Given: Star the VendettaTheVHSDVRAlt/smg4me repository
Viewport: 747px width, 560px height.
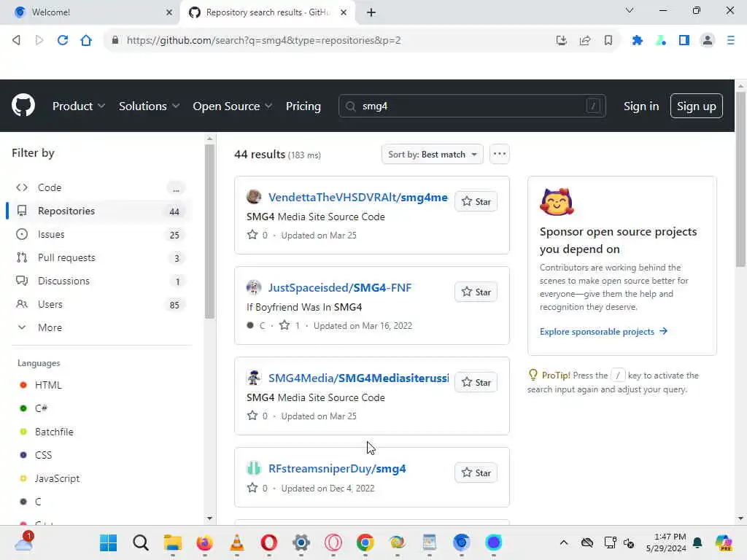Looking at the screenshot, I should (476, 201).
